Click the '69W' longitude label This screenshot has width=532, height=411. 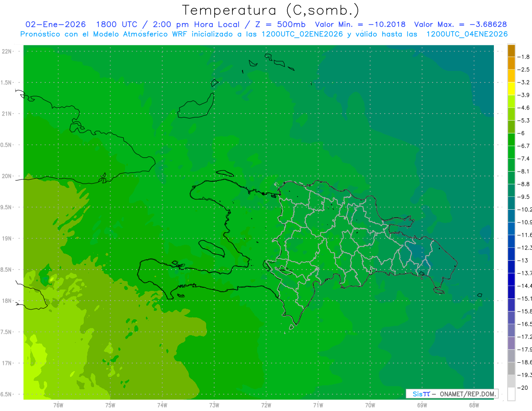(x=422, y=405)
